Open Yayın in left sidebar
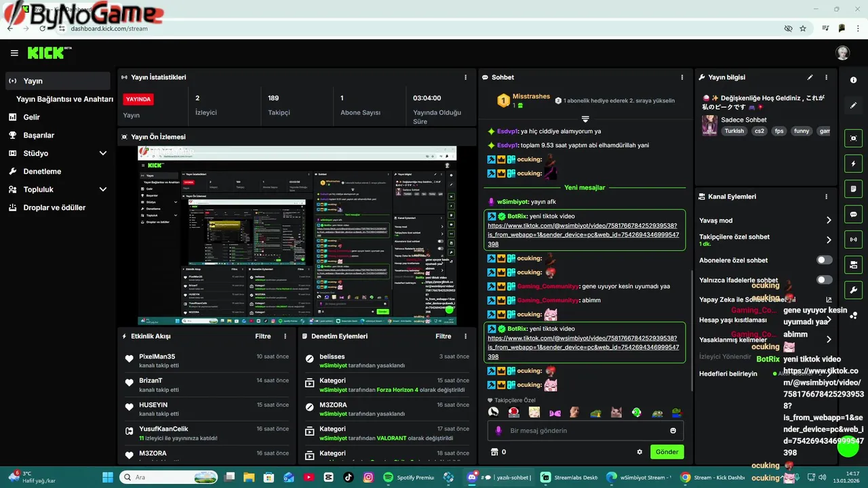This screenshot has width=868, height=488. [58, 81]
